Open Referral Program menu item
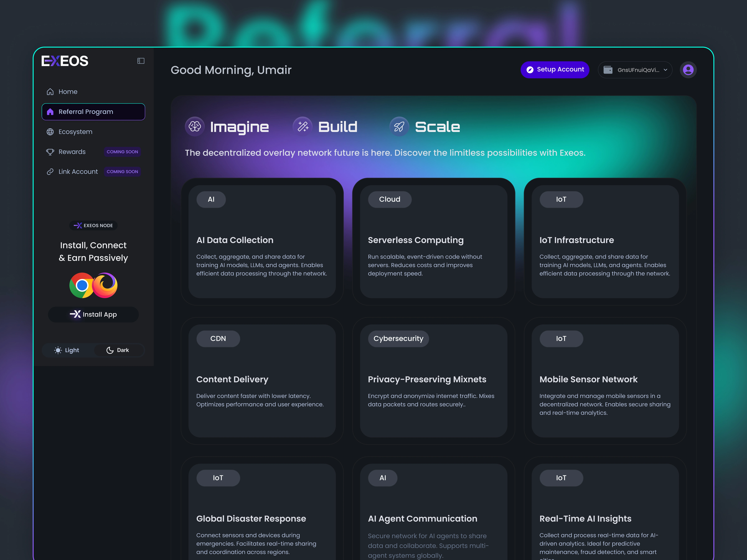Image resolution: width=747 pixels, height=560 pixels. (93, 112)
